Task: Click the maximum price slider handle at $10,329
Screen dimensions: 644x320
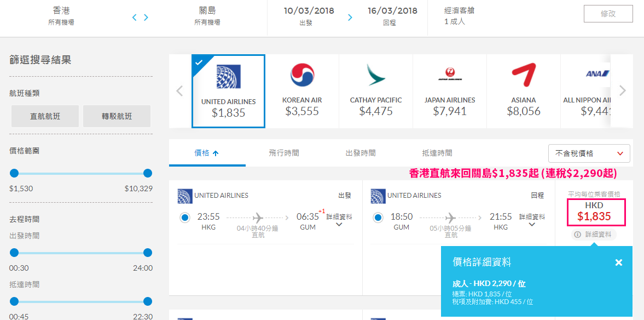Action: tap(148, 173)
